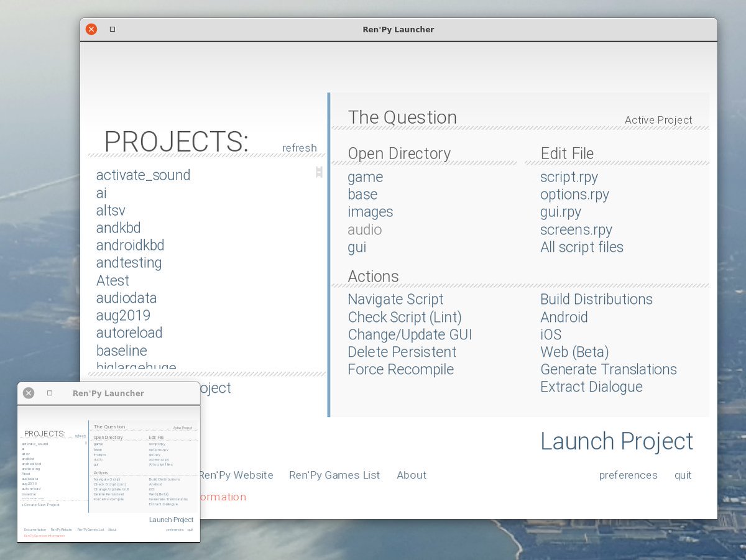Select the Atest project in large window
This screenshot has width=746, height=560.
(x=113, y=280)
